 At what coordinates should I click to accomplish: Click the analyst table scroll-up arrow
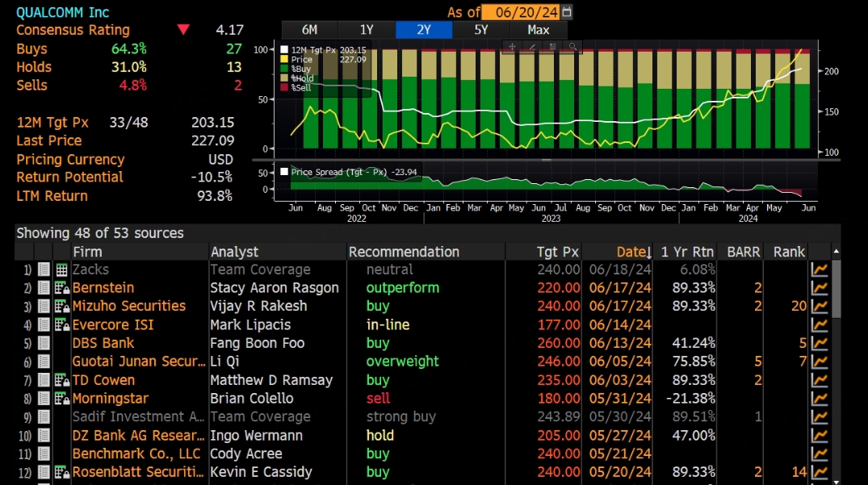(x=836, y=251)
